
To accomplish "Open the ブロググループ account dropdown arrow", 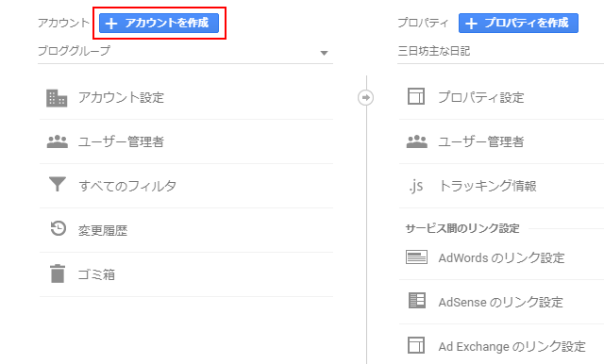I will 324,53.
